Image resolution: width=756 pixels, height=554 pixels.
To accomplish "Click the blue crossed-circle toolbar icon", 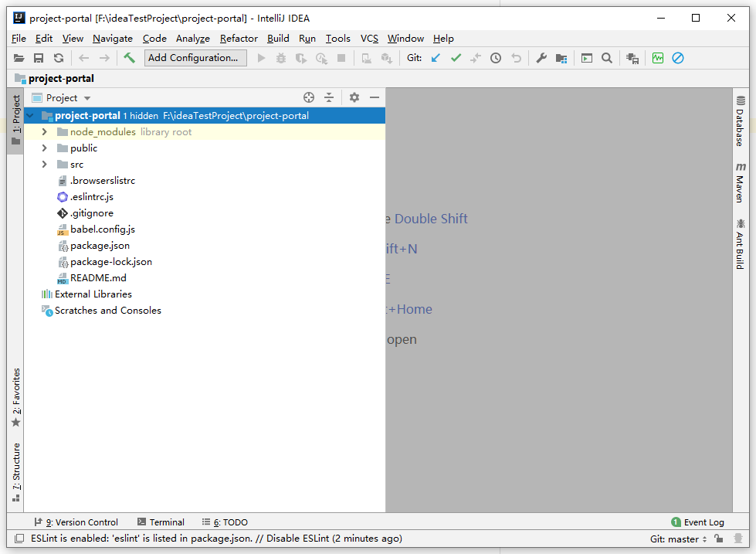I will pyautogui.click(x=678, y=59).
